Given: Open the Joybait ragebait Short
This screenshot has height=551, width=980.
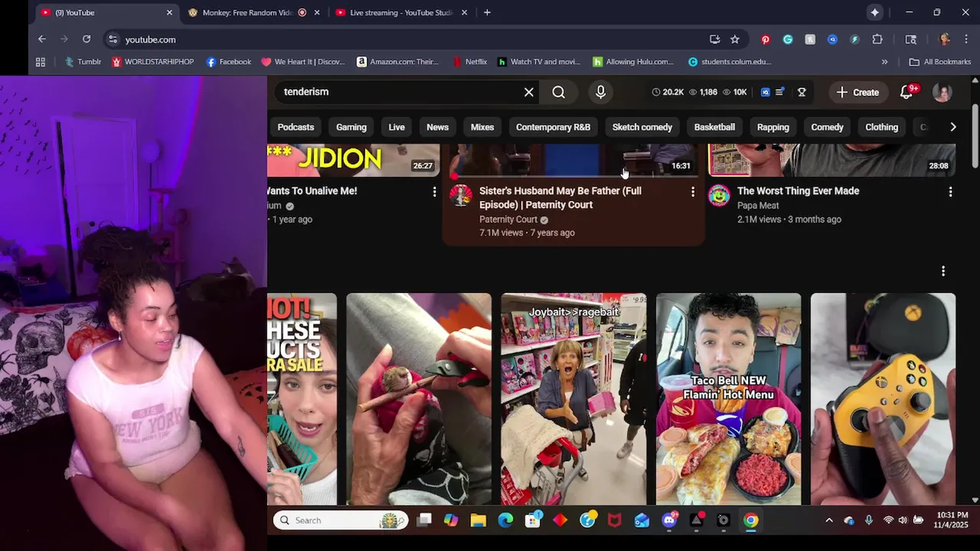Looking at the screenshot, I should 573,399.
